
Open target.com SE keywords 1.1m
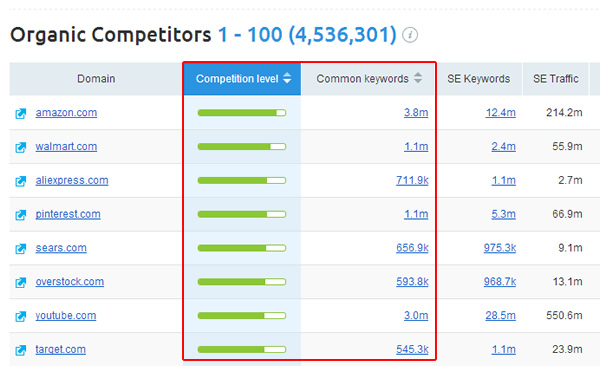coord(504,349)
